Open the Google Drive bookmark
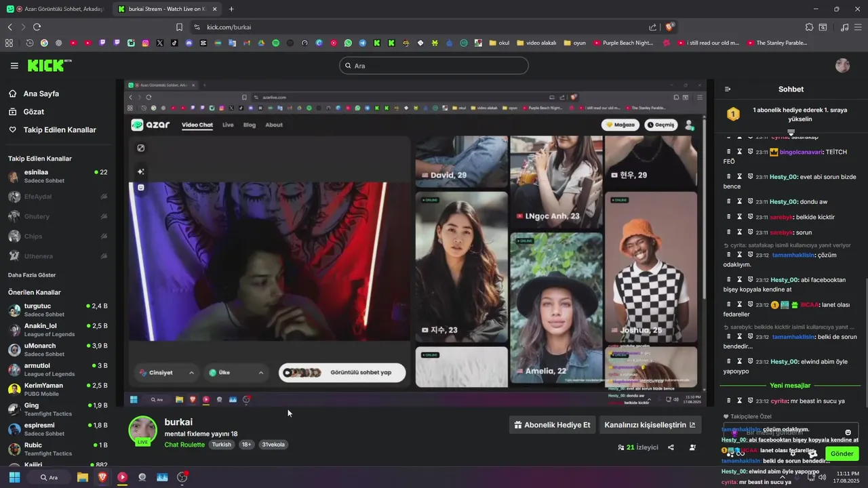The height and width of the screenshot is (488, 868). 261,43
